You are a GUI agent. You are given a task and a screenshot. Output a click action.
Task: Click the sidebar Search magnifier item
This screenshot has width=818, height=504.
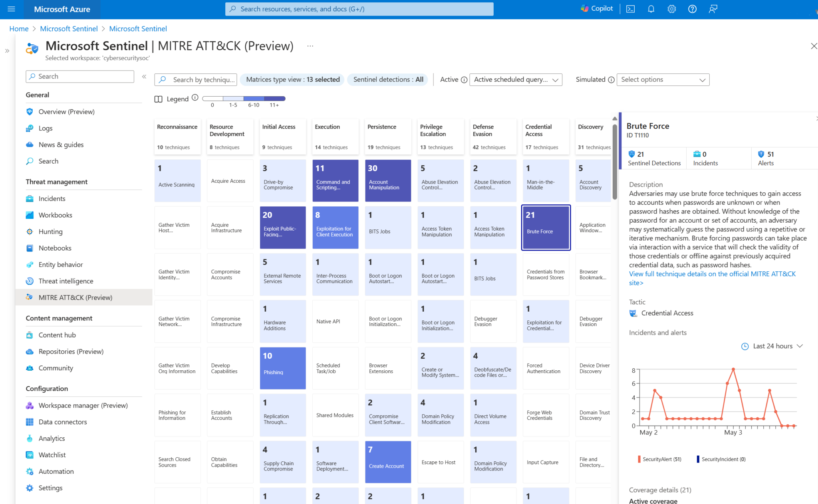(x=48, y=161)
